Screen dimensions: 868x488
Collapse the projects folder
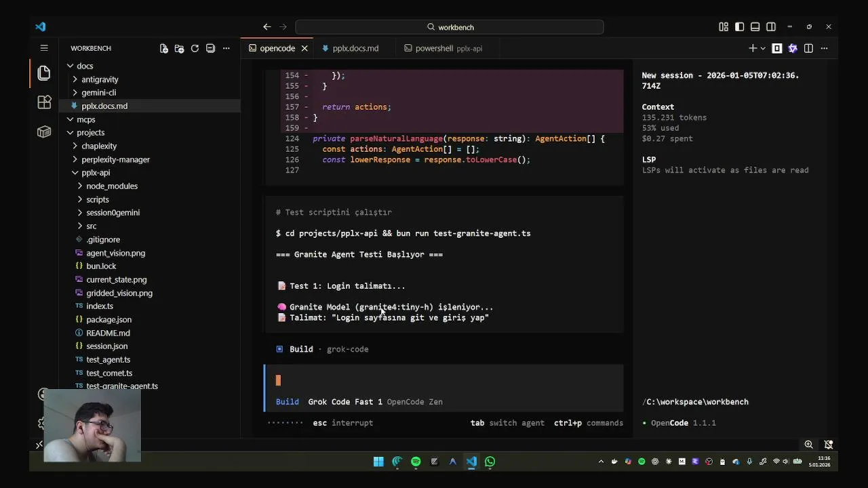pyautogui.click(x=149, y=132)
